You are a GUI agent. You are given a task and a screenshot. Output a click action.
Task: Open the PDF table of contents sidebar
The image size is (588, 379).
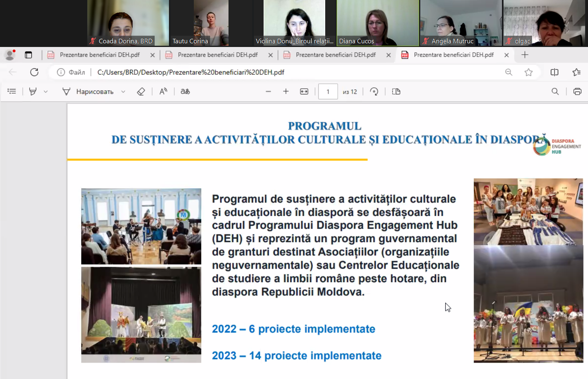(12, 91)
